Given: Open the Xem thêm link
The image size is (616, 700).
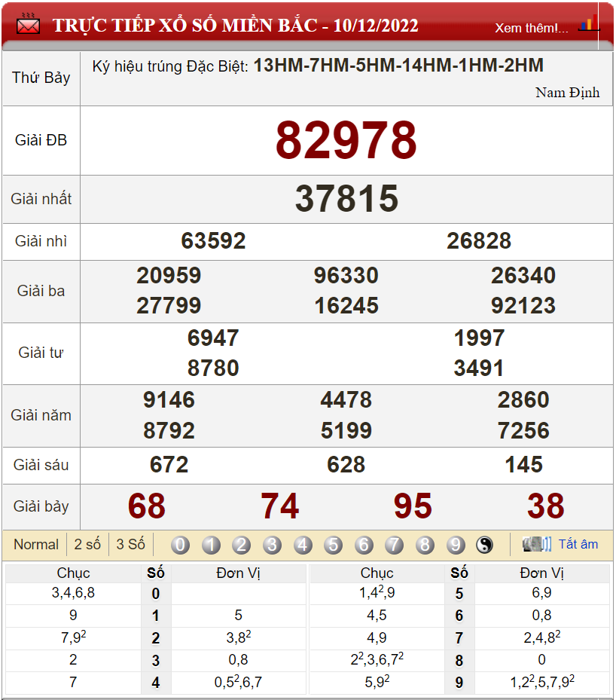Looking at the screenshot, I should 532,28.
